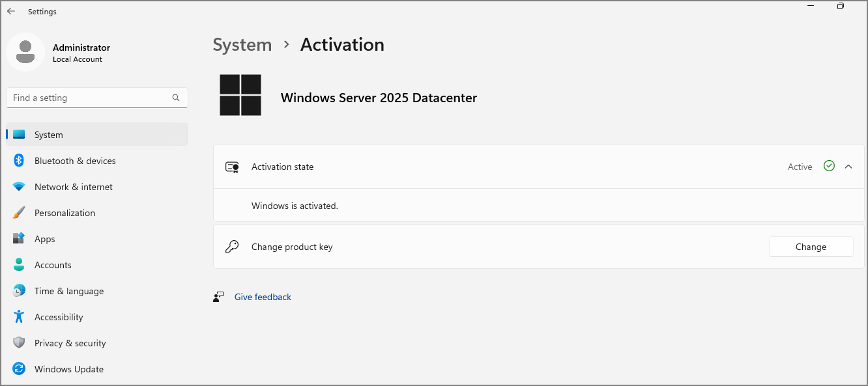Select Personalization in the sidebar
The height and width of the screenshot is (386, 868).
[97, 213]
